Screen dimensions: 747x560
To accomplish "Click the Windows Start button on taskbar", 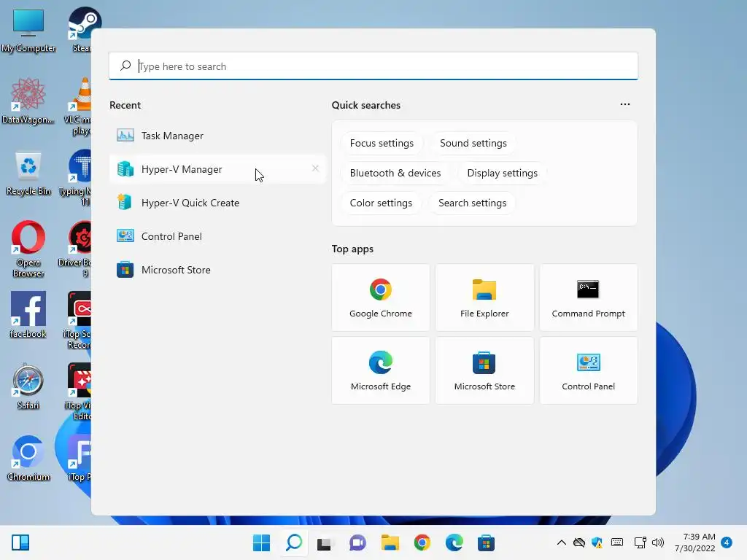I will [x=262, y=542].
